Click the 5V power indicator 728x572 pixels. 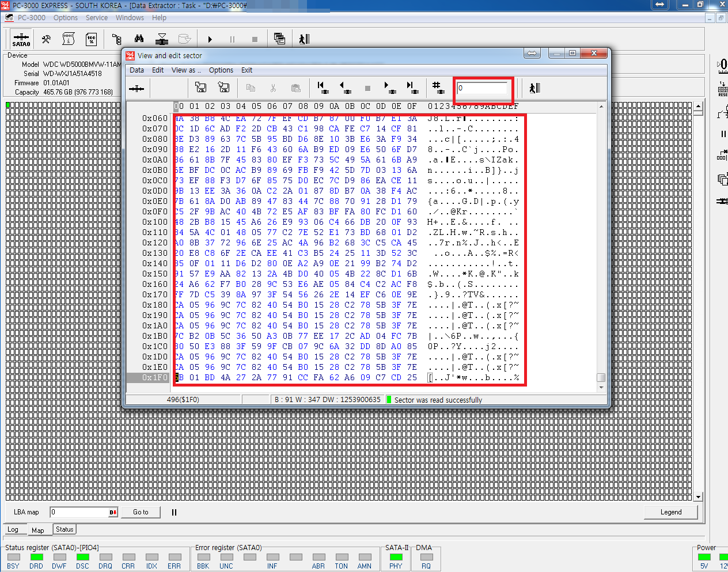pyautogui.click(x=704, y=557)
